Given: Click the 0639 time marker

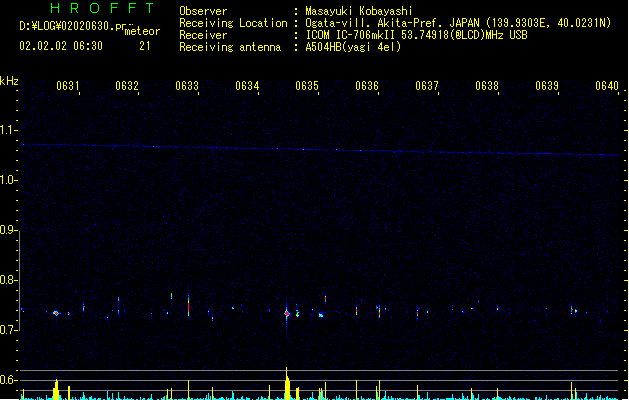Looking at the screenshot, I should [x=547, y=86].
